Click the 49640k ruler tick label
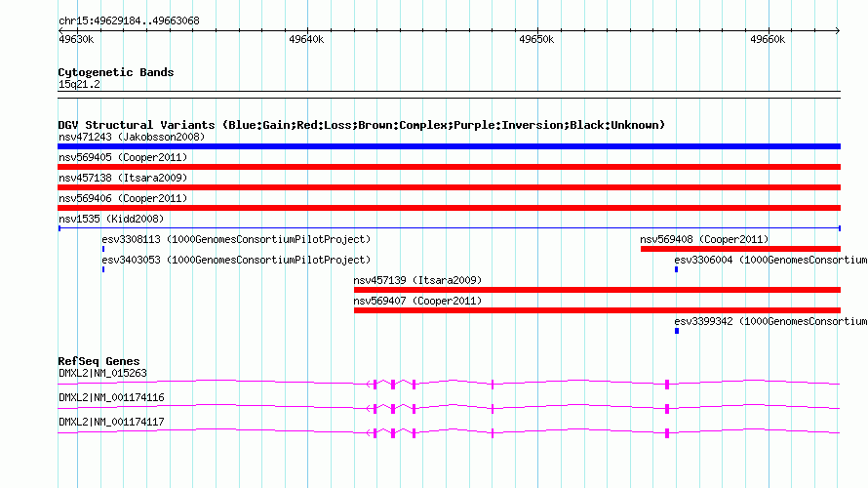The image size is (868, 488). click(306, 39)
